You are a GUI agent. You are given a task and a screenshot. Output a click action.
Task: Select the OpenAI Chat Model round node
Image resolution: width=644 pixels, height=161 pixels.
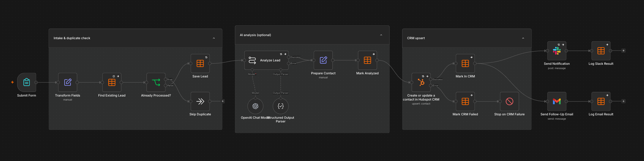[x=255, y=106]
